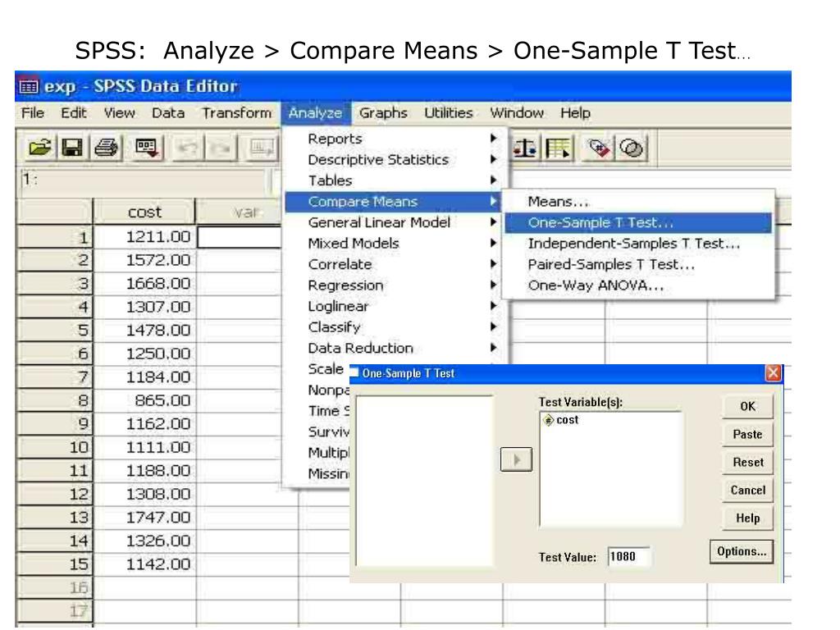840x630 pixels.
Task: Choose One-Sample T Test... menu item
Action: coord(638,222)
